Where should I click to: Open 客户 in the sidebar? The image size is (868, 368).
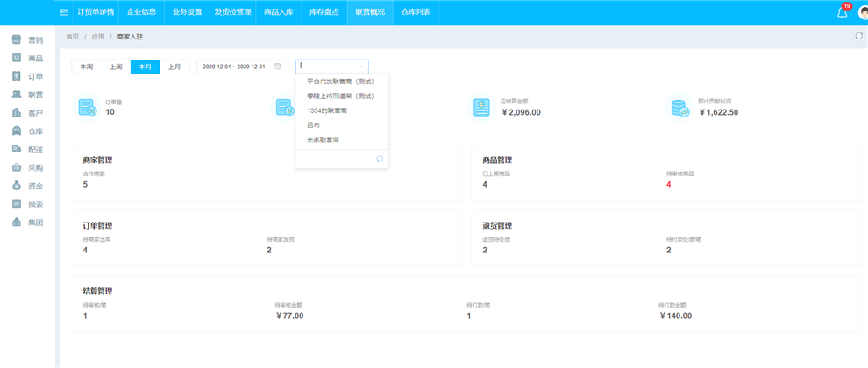click(28, 113)
